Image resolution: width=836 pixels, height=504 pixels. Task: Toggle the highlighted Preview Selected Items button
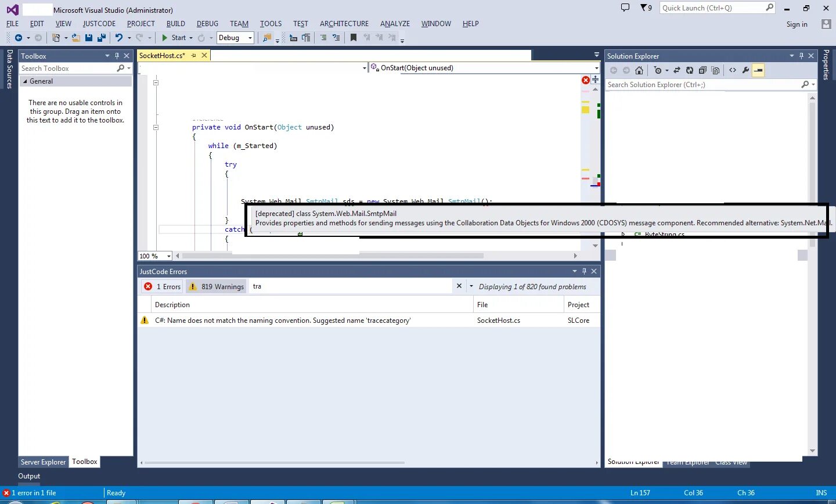click(758, 70)
